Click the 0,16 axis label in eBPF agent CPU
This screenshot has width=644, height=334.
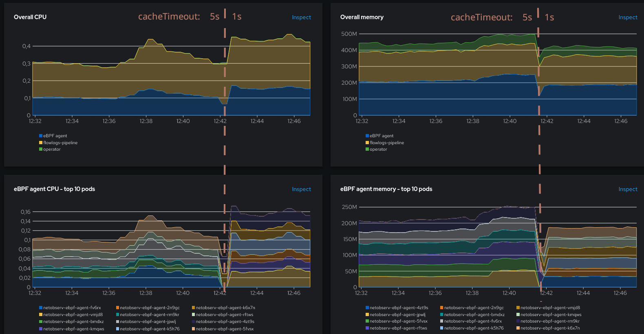(26, 212)
